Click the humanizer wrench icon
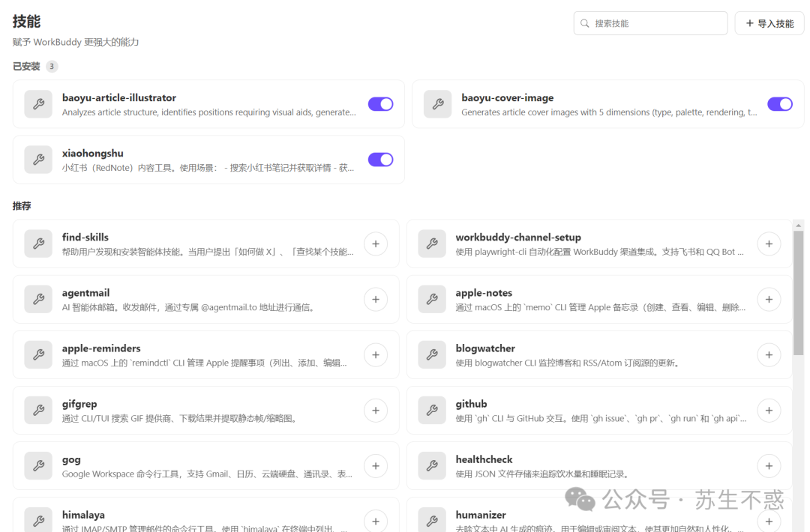810x532 pixels. (x=432, y=519)
